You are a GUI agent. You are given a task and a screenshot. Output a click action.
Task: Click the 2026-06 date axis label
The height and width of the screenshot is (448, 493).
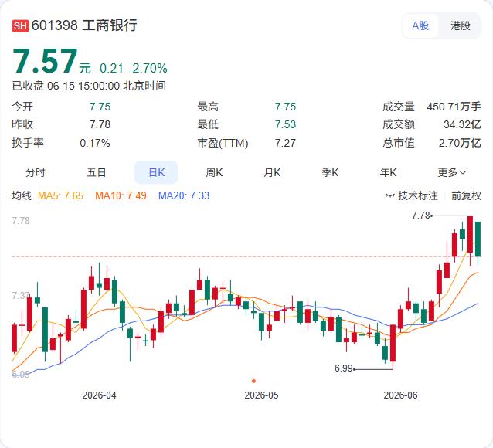point(400,395)
